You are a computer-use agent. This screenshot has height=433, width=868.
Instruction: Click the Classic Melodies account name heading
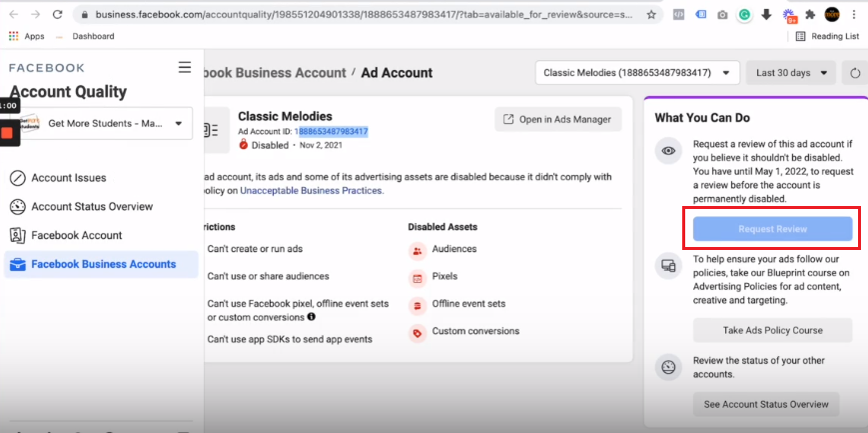285,116
